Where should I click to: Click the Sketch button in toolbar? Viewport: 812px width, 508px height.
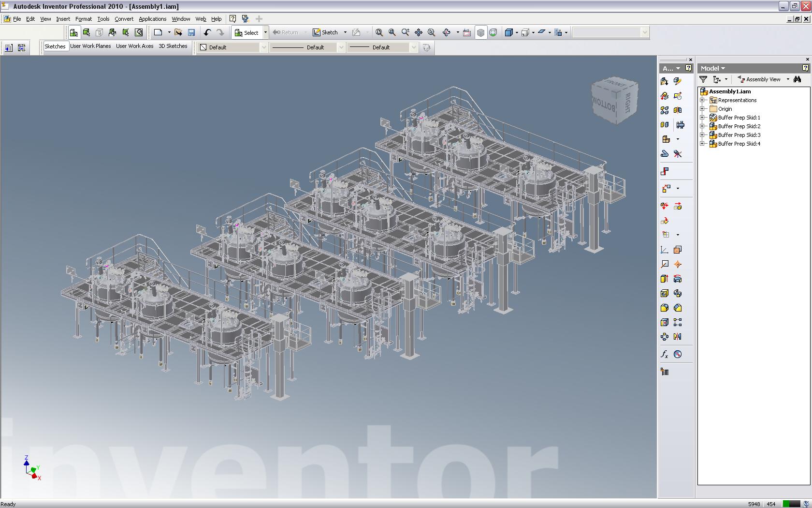(x=325, y=32)
